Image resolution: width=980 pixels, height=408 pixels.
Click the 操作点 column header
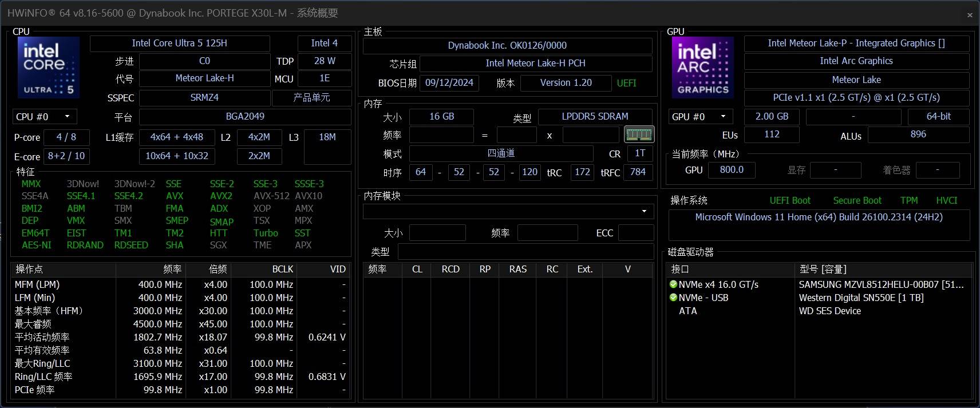click(x=63, y=269)
